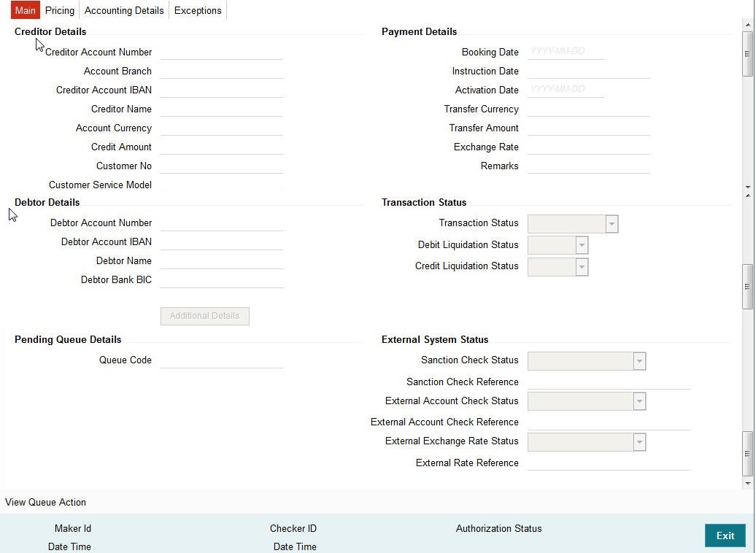Focus the Exchange Rate field
The width and height of the screenshot is (756, 553).
tap(589, 146)
